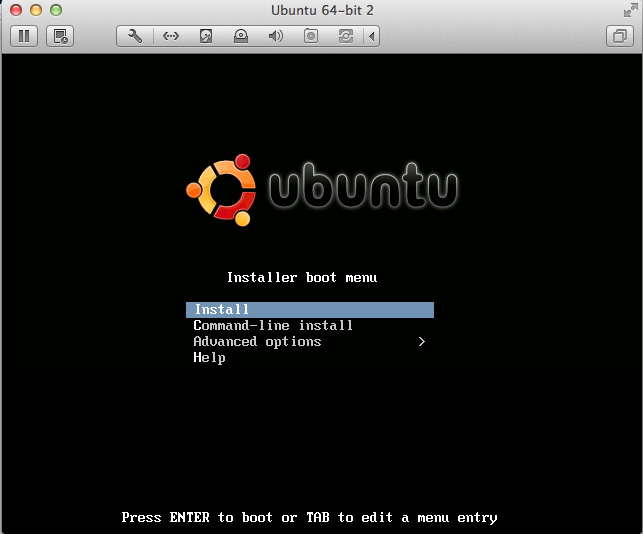Expand Advanced options chevron
This screenshot has height=534, width=643.
click(422, 342)
